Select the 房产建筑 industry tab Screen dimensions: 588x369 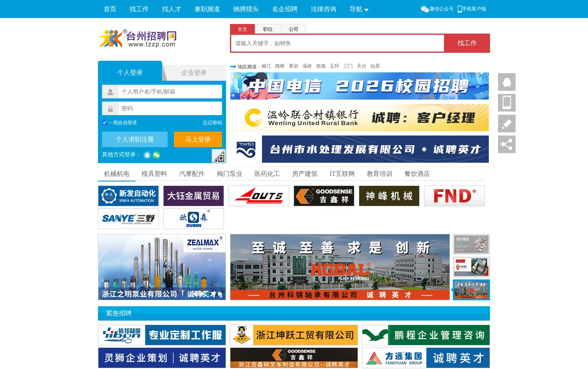point(305,174)
